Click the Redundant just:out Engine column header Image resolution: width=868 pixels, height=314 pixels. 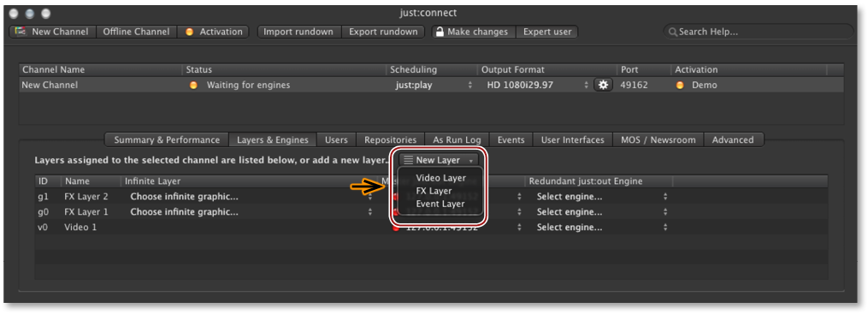599,181
